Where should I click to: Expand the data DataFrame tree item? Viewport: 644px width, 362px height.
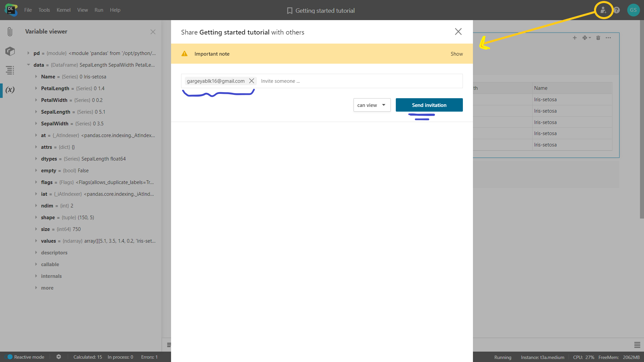(x=29, y=65)
